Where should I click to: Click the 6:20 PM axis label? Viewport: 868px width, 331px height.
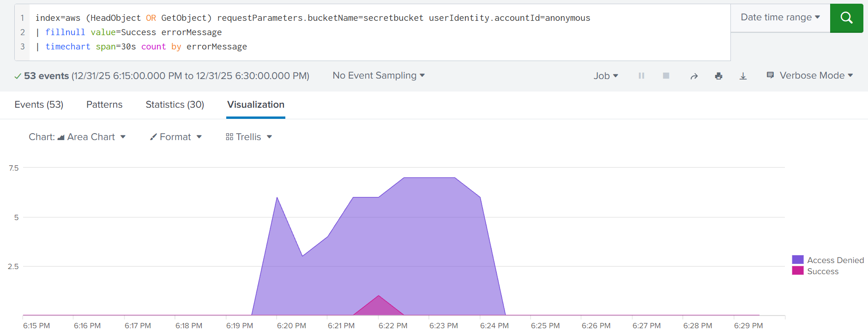[x=291, y=325]
